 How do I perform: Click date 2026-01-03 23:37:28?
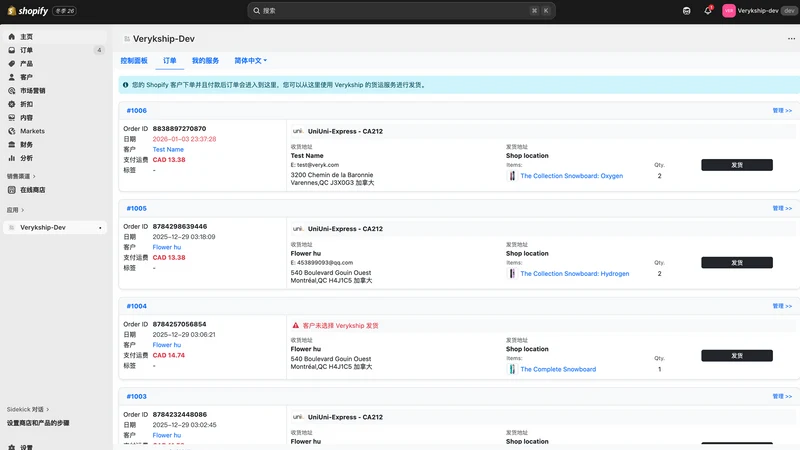point(184,139)
